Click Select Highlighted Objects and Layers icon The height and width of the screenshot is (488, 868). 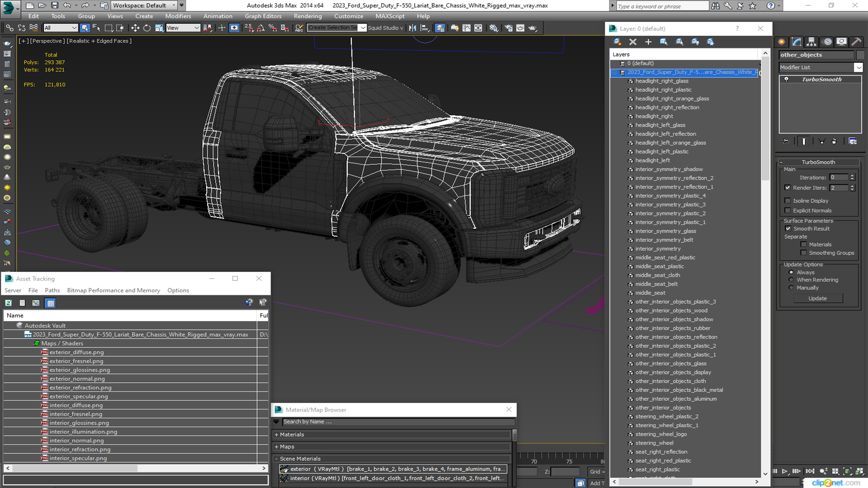pyautogui.click(x=664, y=42)
